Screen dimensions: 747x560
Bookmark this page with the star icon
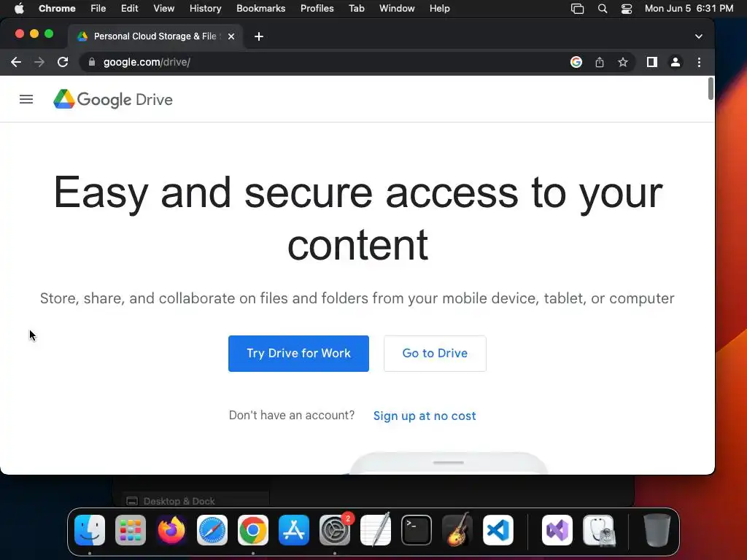(623, 62)
